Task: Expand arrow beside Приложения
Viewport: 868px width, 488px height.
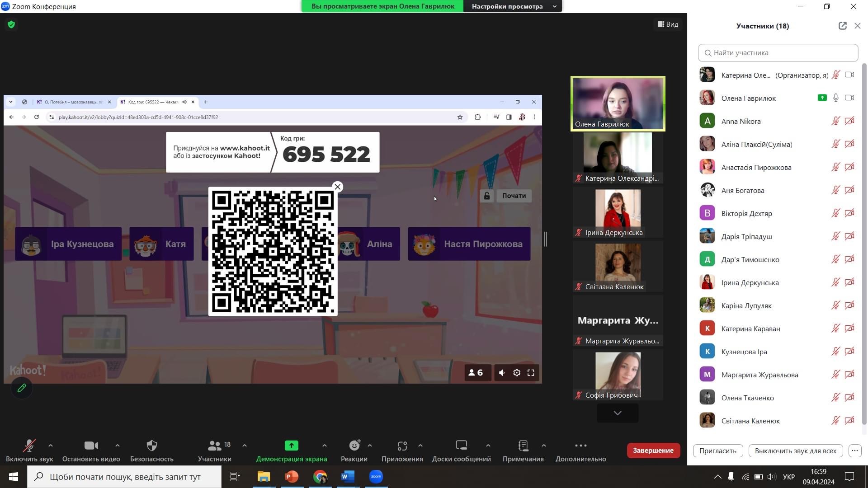Action: pyautogui.click(x=420, y=446)
